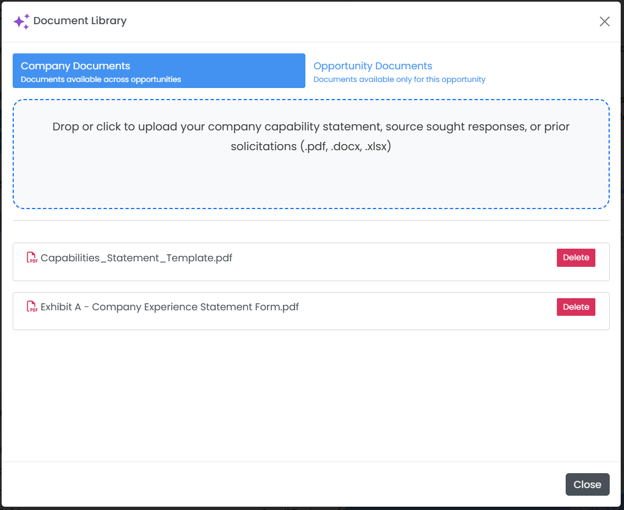Delete Capabilities_Statement_Template.pdf
624x510 pixels.
point(575,258)
